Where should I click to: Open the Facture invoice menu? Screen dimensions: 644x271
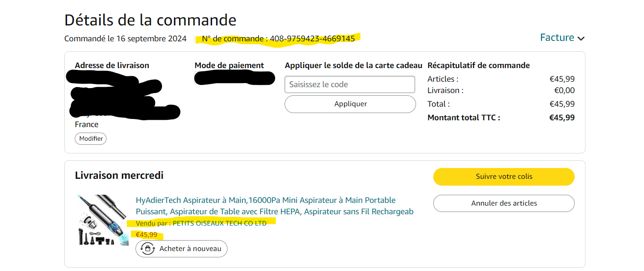pos(557,38)
